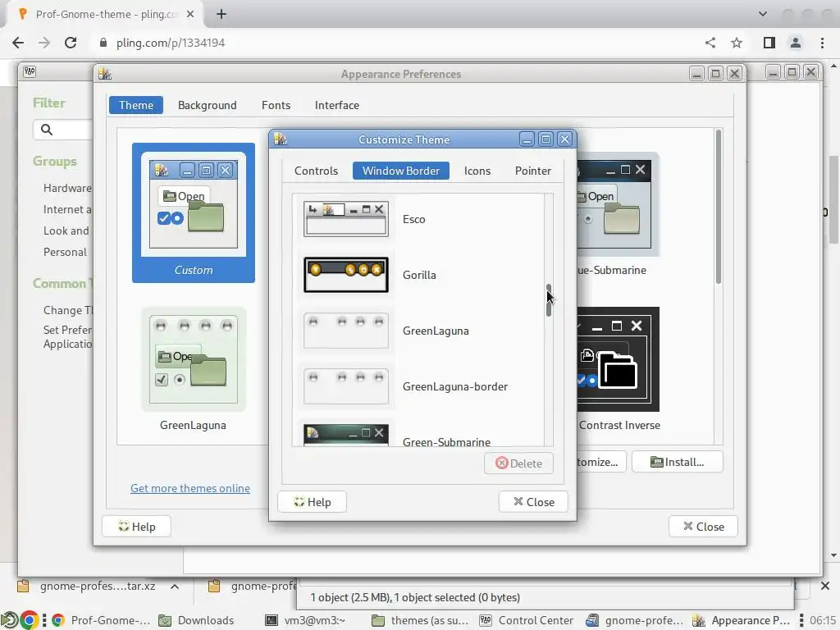Click Help in the Customize Theme dialog
The width and height of the screenshot is (840, 630).
(x=313, y=502)
